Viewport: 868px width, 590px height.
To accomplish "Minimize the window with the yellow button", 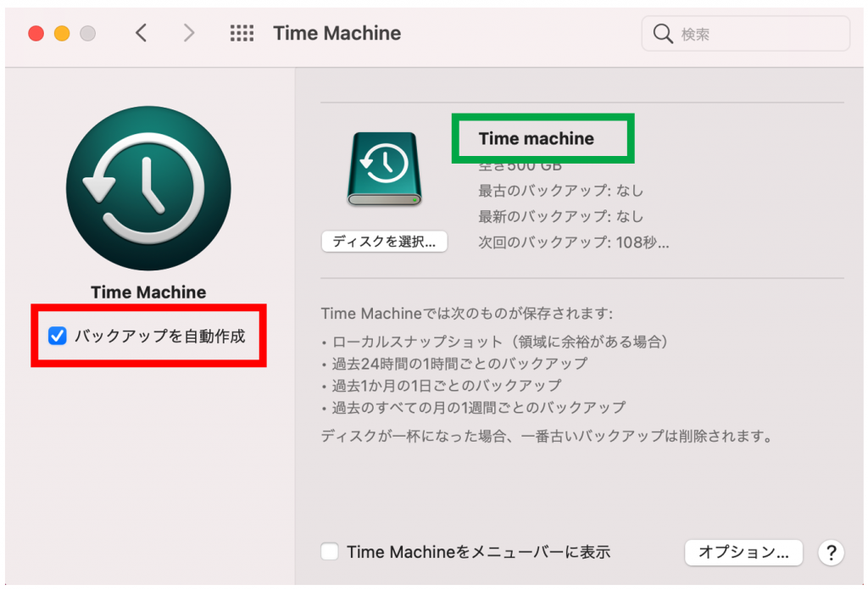I will click(62, 34).
